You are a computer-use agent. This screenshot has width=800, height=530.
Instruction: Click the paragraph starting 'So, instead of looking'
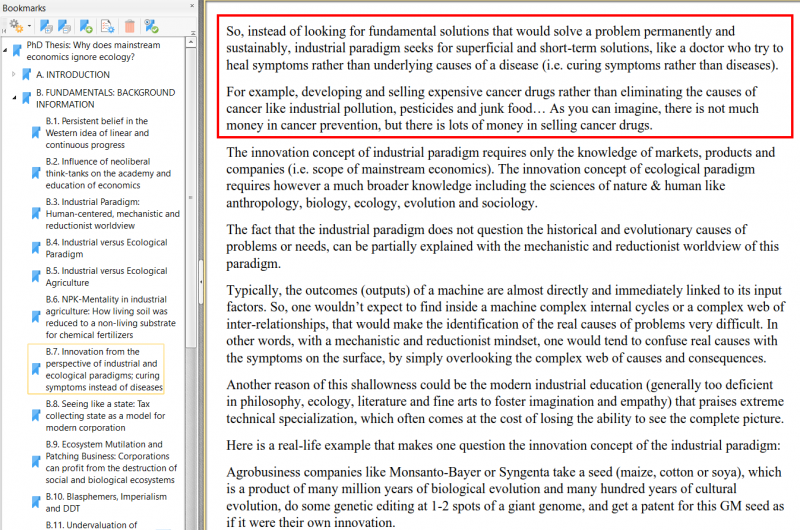pos(505,48)
